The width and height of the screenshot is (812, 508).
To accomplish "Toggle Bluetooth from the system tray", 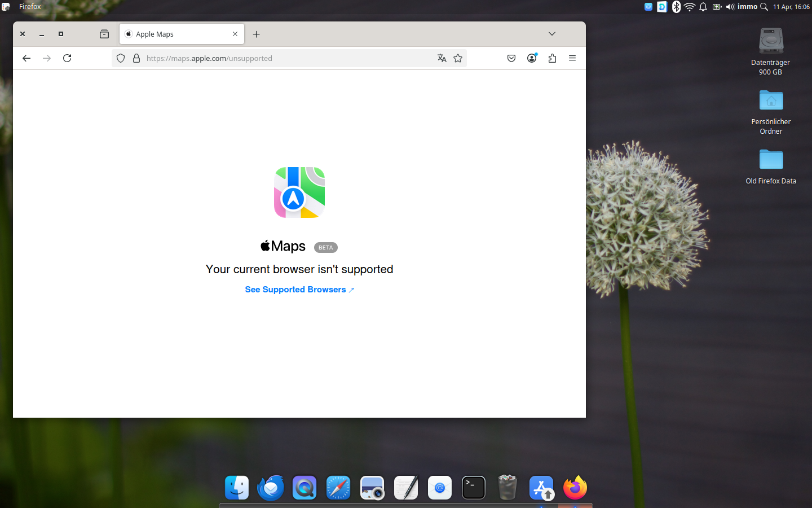I will point(676,7).
